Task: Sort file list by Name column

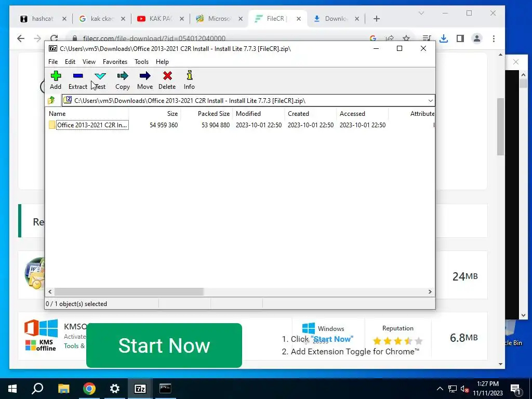Action: point(87,114)
